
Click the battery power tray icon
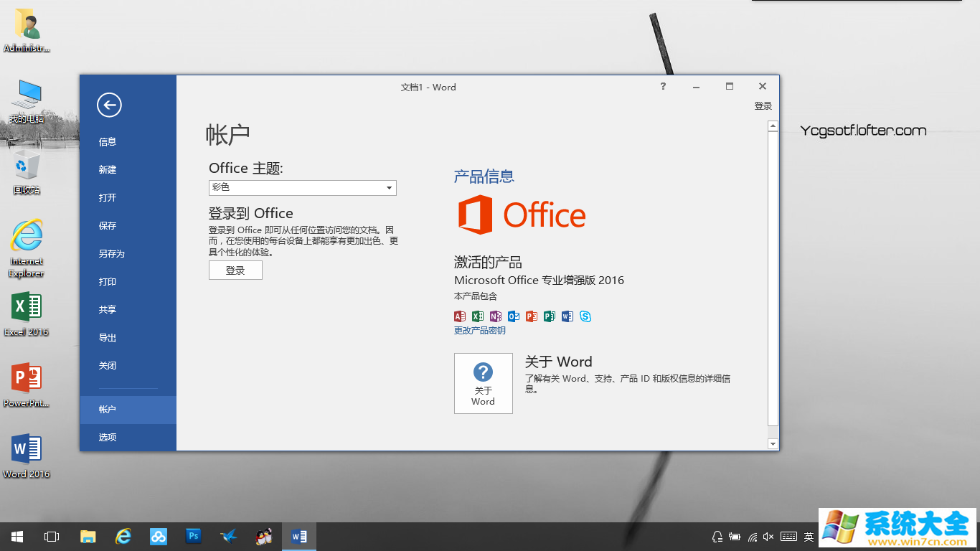pos(735,537)
